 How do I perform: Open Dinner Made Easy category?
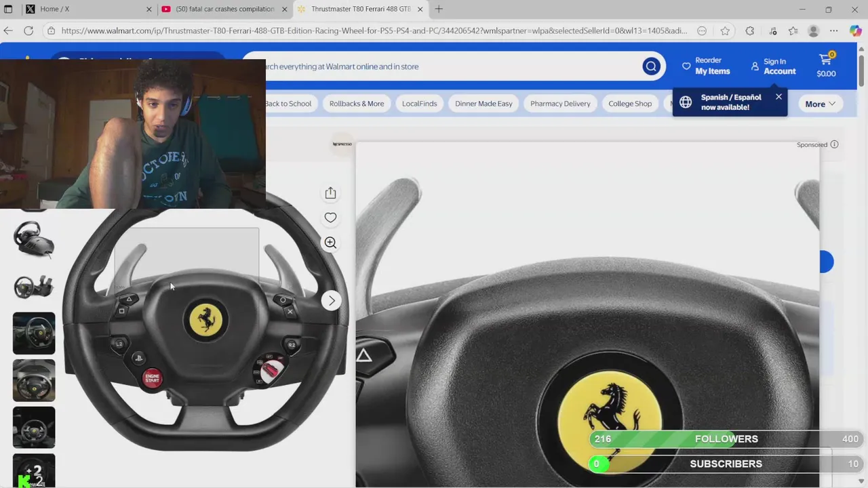[484, 104]
